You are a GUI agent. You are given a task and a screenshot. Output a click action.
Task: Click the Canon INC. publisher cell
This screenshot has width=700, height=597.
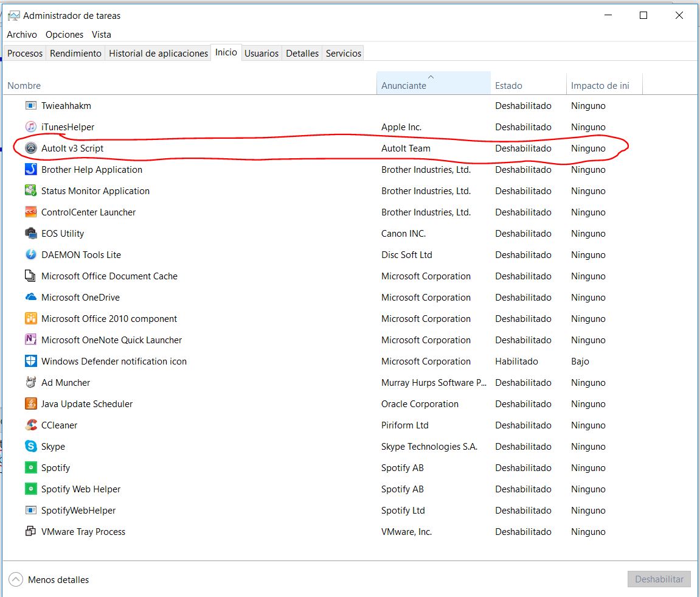click(404, 233)
